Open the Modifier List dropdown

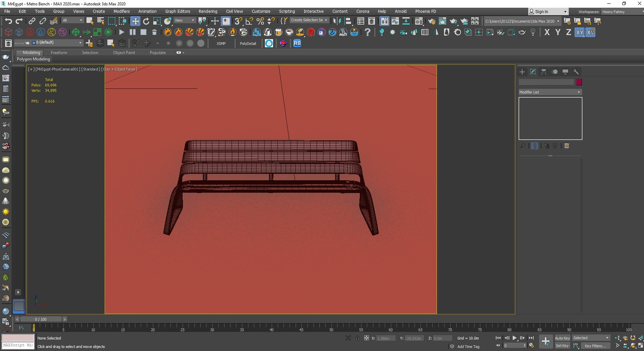550,92
